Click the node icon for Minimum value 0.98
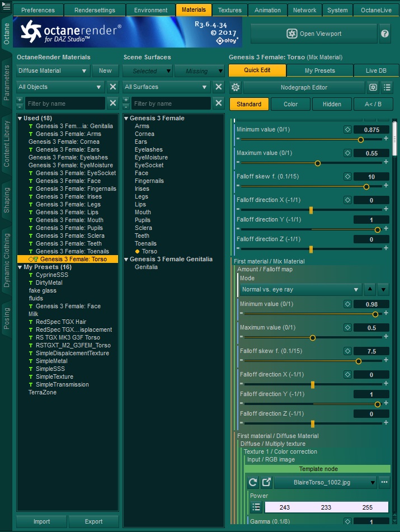 tap(347, 304)
